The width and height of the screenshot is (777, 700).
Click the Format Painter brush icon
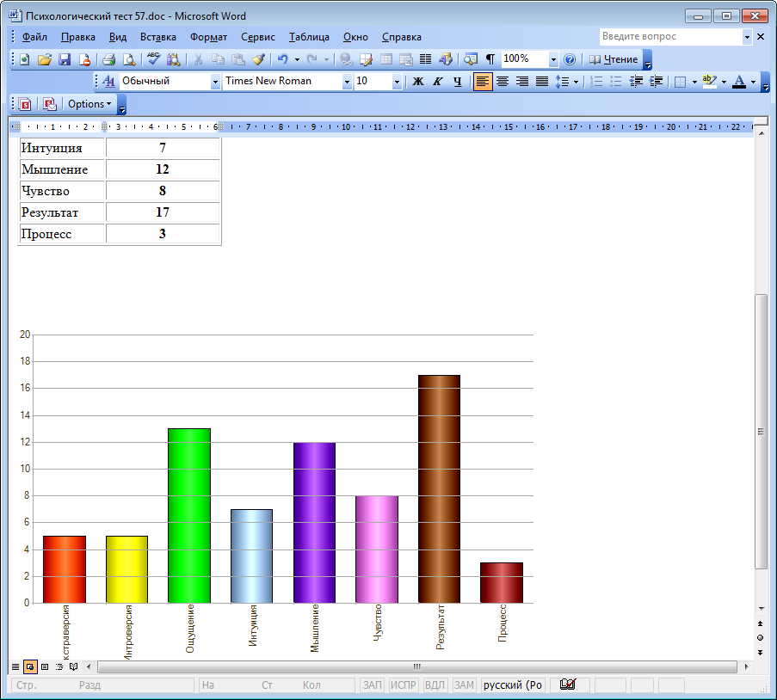coord(258,60)
